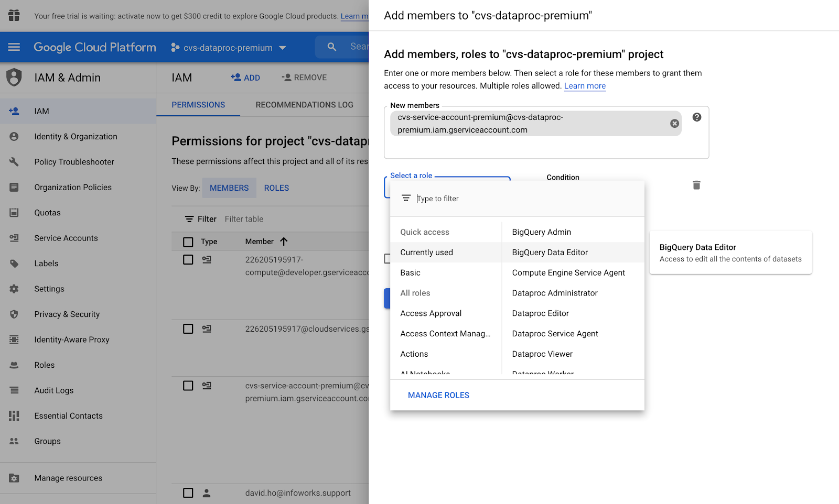Click the Organization Policies sidebar icon
The width and height of the screenshot is (839, 504).
[14, 188]
